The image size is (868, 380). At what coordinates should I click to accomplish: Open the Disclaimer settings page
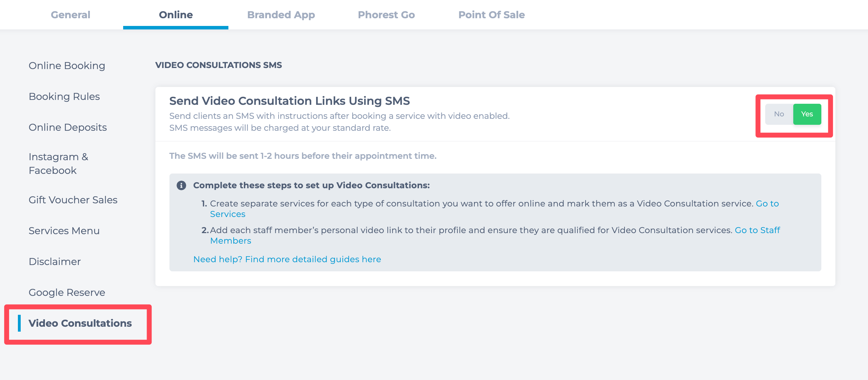pos(55,262)
